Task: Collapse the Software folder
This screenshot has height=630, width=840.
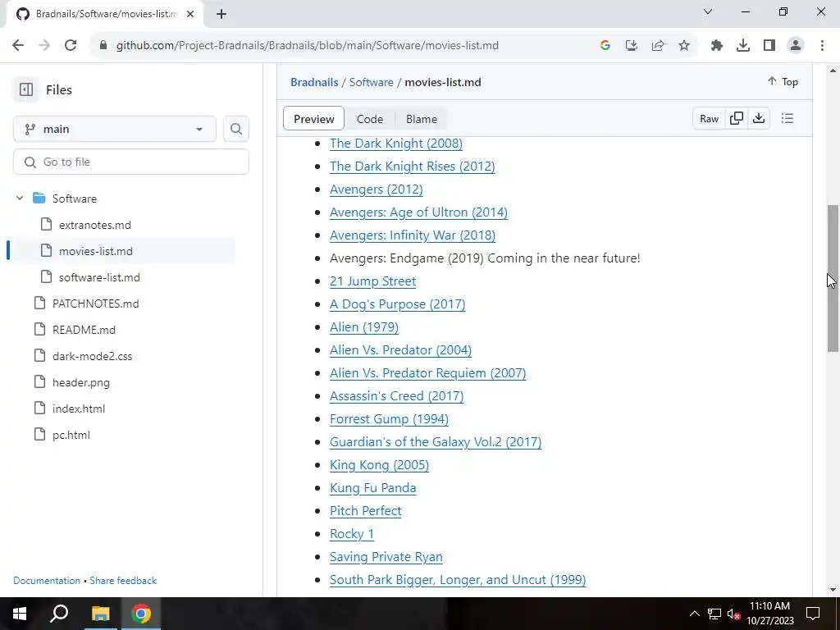Action: pyautogui.click(x=20, y=199)
